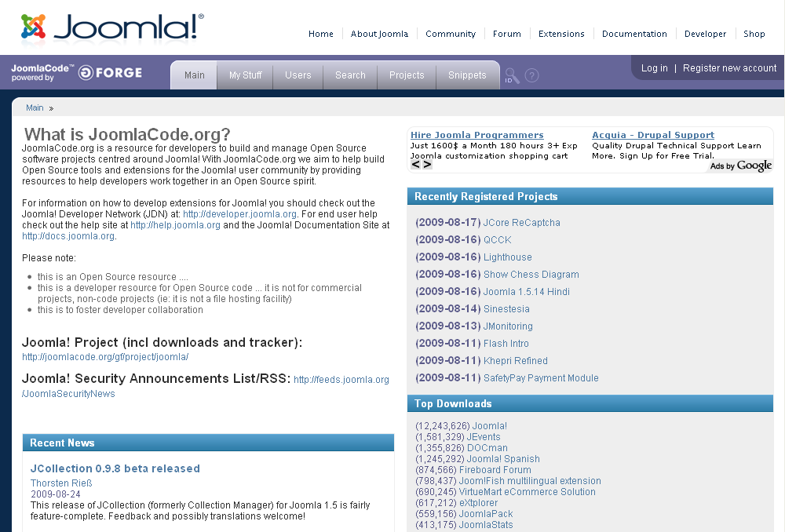Open Joom!Fish multilingual extension link
The image size is (785, 532).
pos(530,481)
